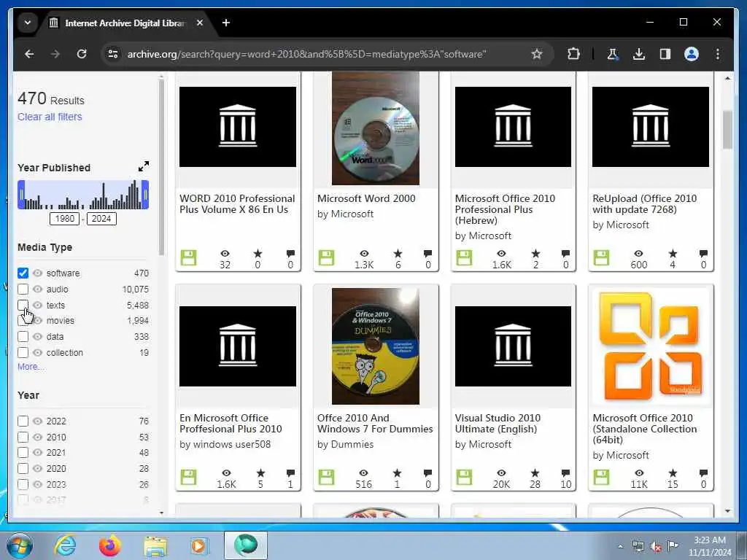Viewport: 747px width, 560px height.
Task: Select the Internet Archive browser tab
Action: (x=124, y=23)
